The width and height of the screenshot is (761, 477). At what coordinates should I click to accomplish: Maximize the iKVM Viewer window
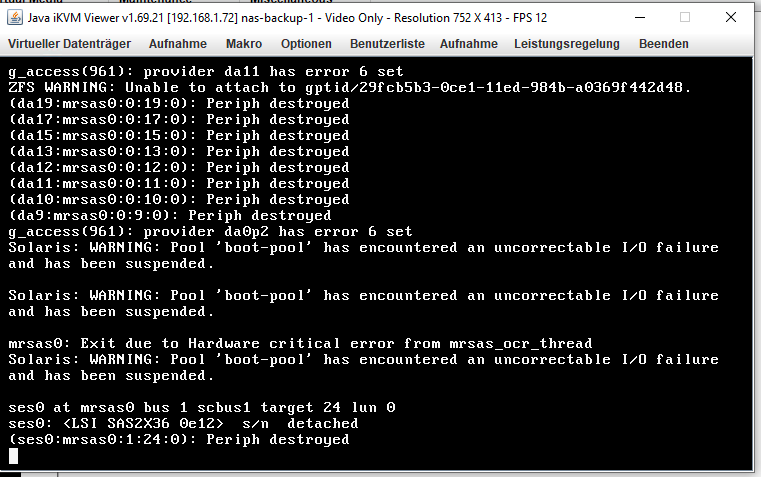click(x=685, y=17)
